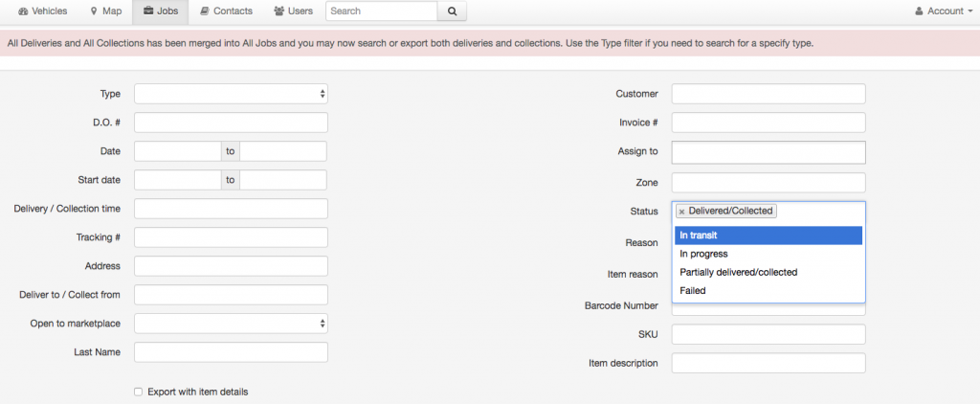Pick Partially delivered/collected status

pos(768,272)
